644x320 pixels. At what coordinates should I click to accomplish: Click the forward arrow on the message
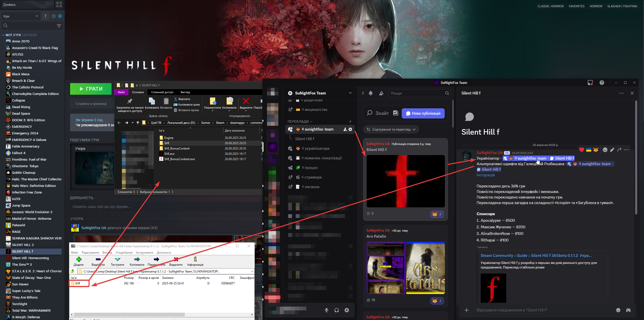click(x=619, y=150)
